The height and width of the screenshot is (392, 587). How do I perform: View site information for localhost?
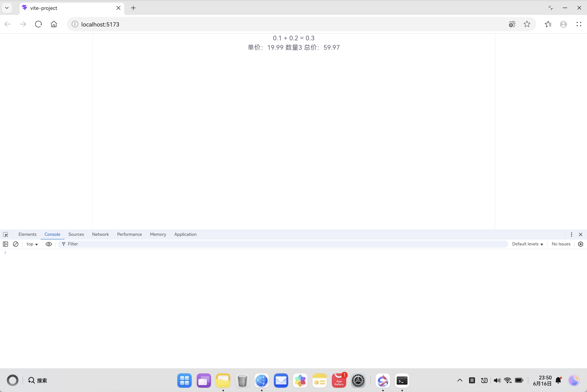[75, 24]
